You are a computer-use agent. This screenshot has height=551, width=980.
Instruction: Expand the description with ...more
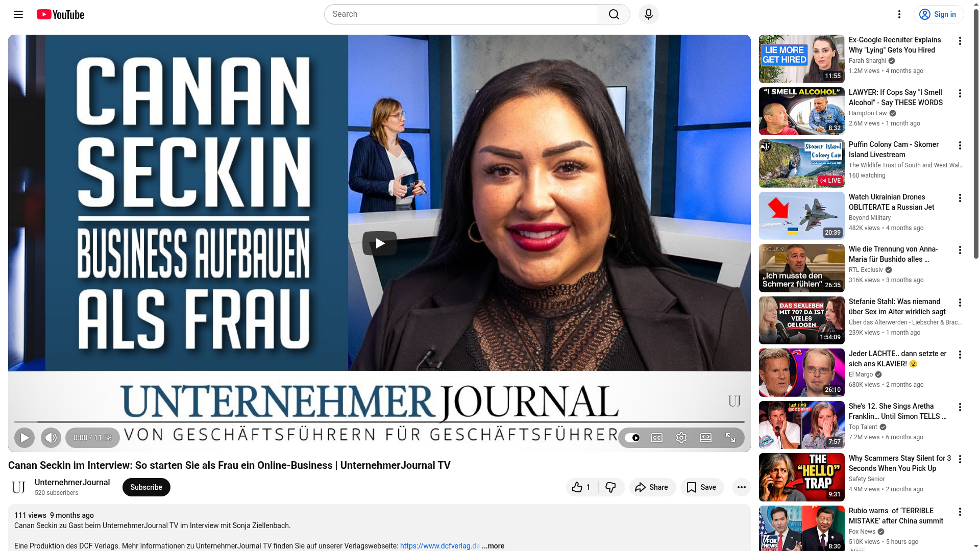pos(493,546)
